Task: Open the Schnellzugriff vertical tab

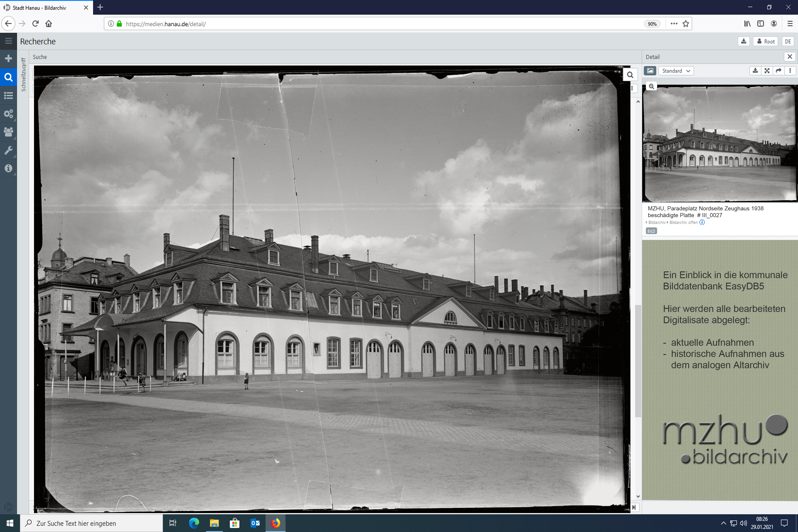Action: pyautogui.click(x=23, y=75)
